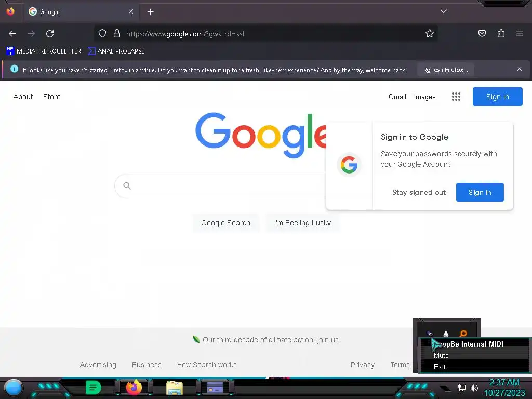This screenshot has width=532, height=399.
Task: Bookmark this page with the star icon
Action: pyautogui.click(x=430, y=33)
